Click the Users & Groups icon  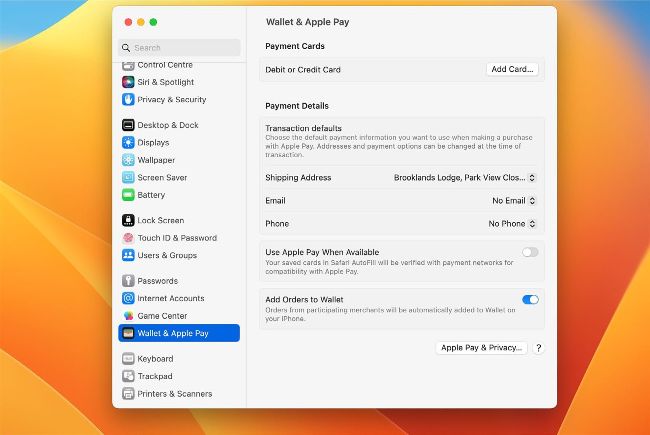click(x=128, y=255)
